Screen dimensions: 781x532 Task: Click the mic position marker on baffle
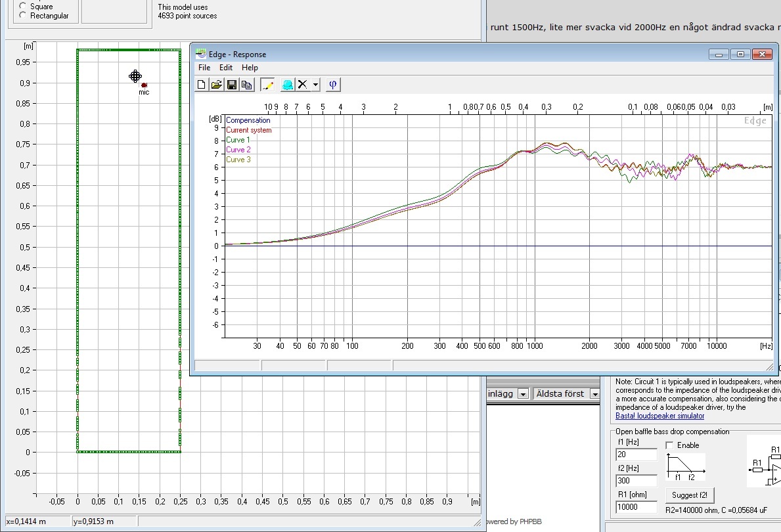[x=144, y=85]
